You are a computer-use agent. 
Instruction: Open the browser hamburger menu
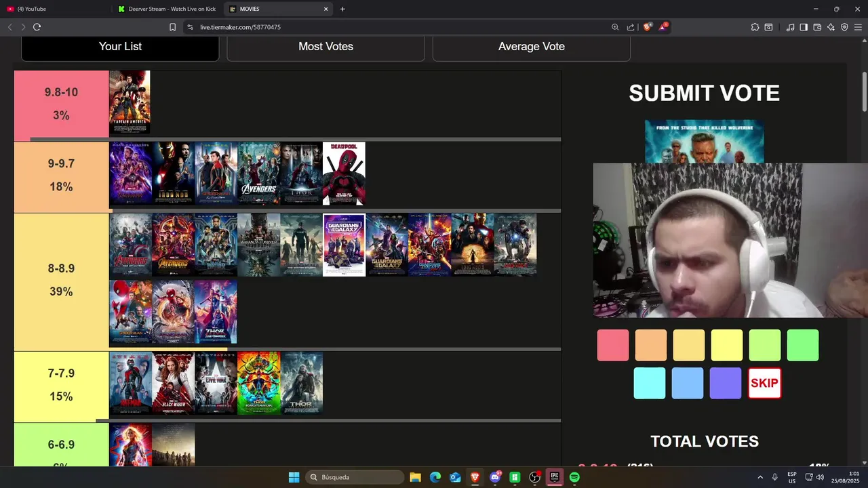pos(858,27)
